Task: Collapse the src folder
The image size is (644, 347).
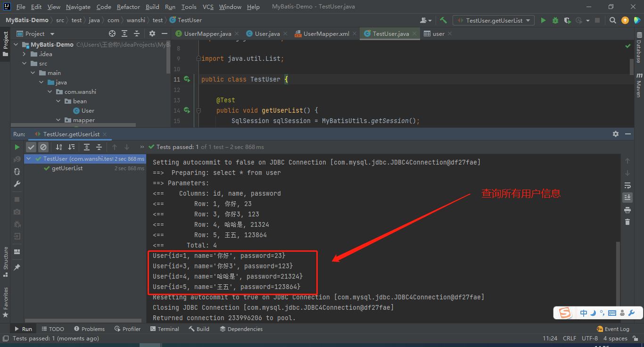Action: tap(25, 64)
